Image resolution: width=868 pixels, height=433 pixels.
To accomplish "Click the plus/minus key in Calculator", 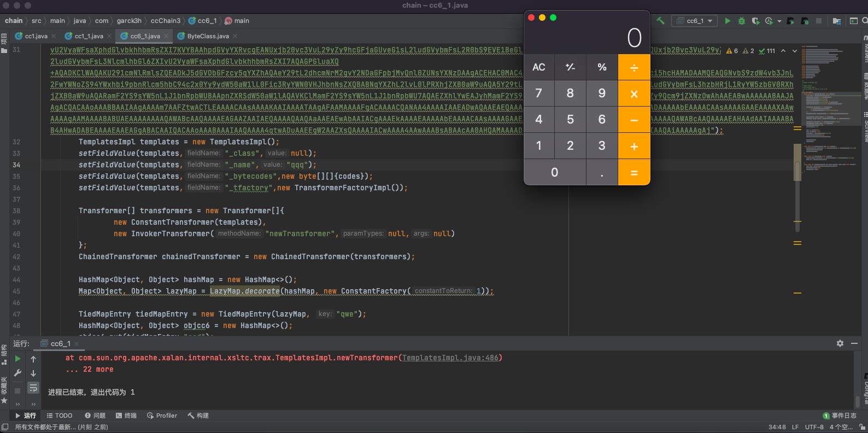I will pos(570,67).
